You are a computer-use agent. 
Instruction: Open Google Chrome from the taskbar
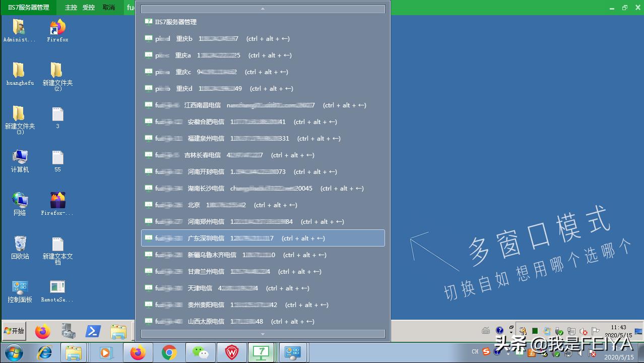(169, 352)
